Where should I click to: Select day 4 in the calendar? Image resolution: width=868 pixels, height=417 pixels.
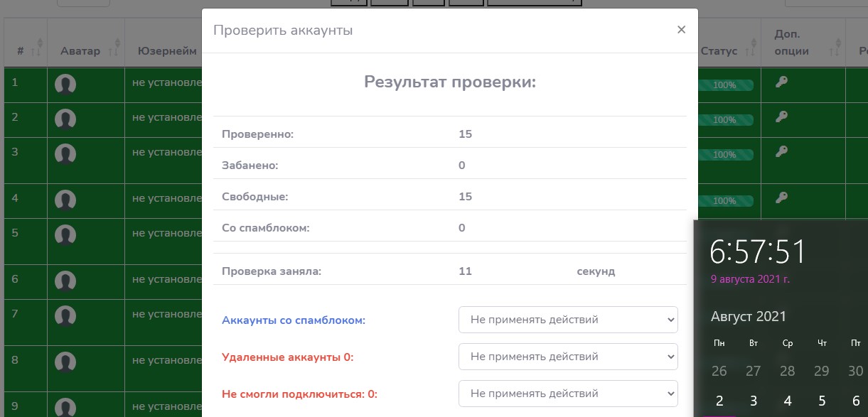[x=788, y=401]
